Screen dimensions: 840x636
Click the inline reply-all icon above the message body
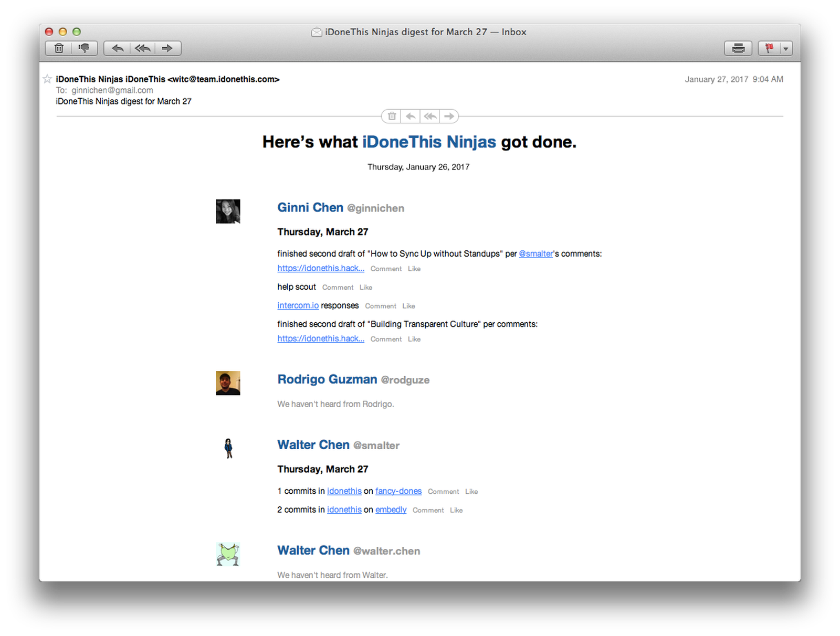pos(429,116)
